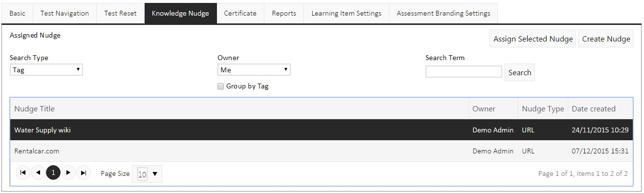Click the Assign Selected Nudge button
644x193 pixels.
point(533,39)
